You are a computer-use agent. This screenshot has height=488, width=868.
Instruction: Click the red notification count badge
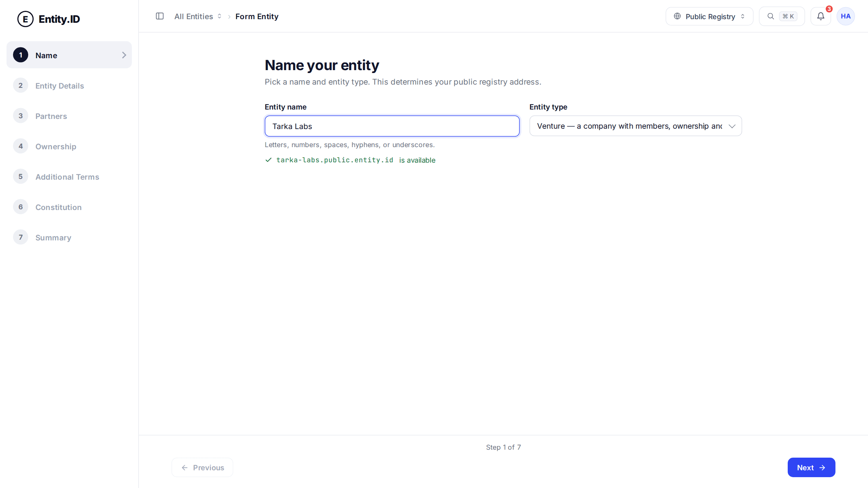[x=829, y=9]
